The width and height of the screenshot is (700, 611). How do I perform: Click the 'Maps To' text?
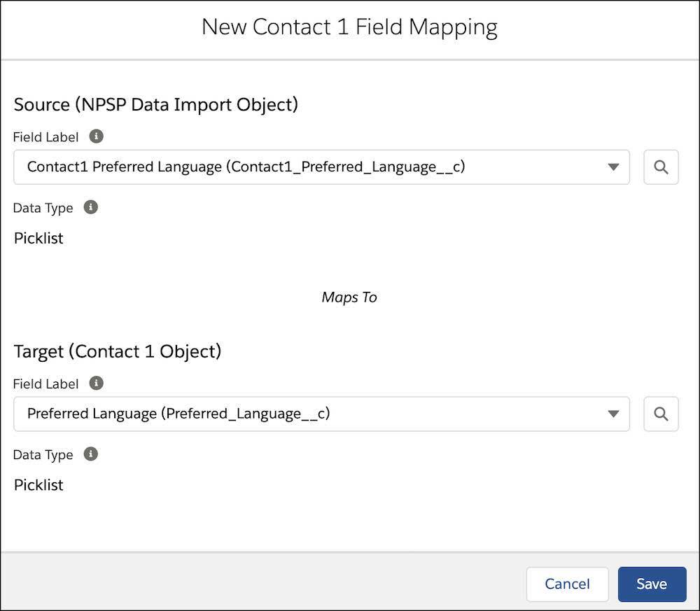point(349,297)
